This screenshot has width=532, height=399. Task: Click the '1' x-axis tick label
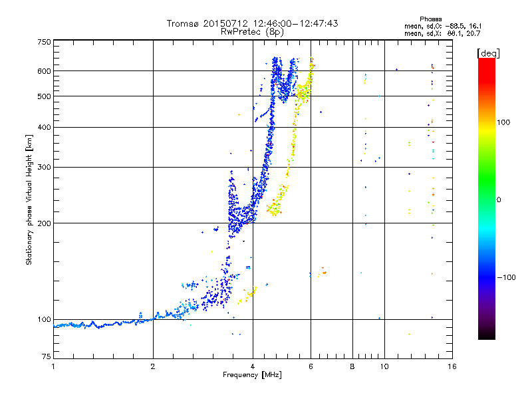[53, 366]
